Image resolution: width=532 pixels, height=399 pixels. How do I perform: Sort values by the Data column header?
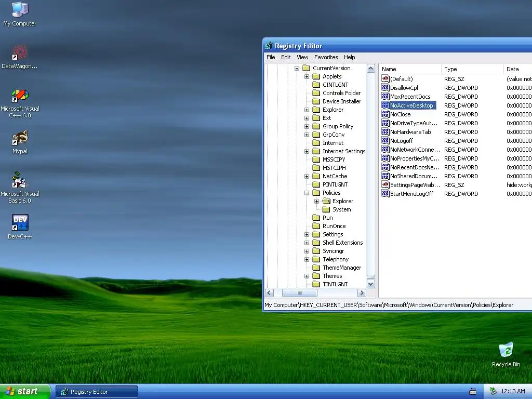tap(518, 69)
